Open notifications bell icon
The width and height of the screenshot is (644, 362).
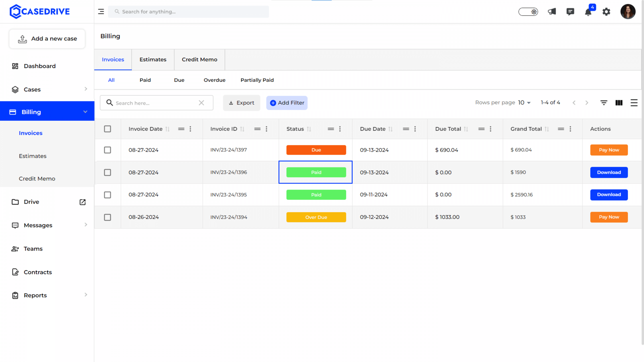pos(588,12)
